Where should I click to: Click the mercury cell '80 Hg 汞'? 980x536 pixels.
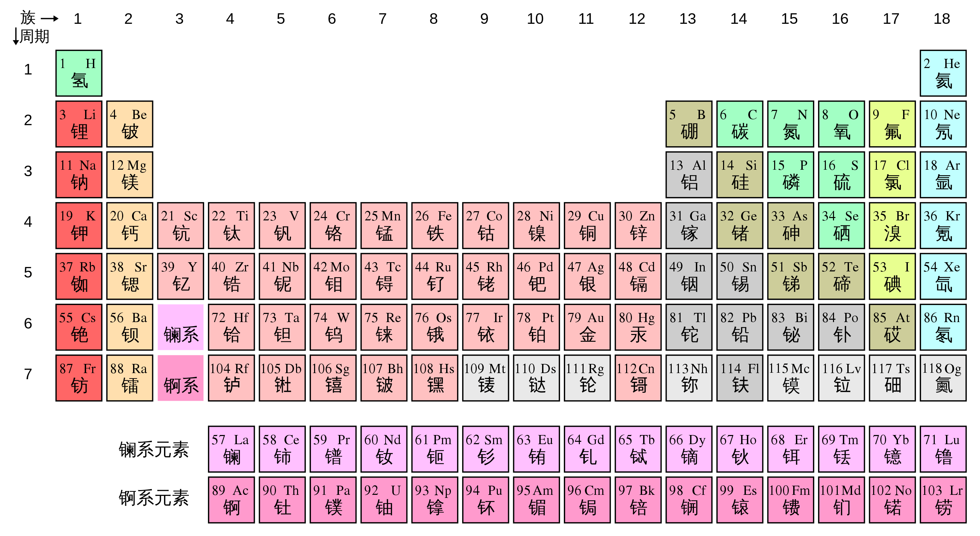click(638, 327)
